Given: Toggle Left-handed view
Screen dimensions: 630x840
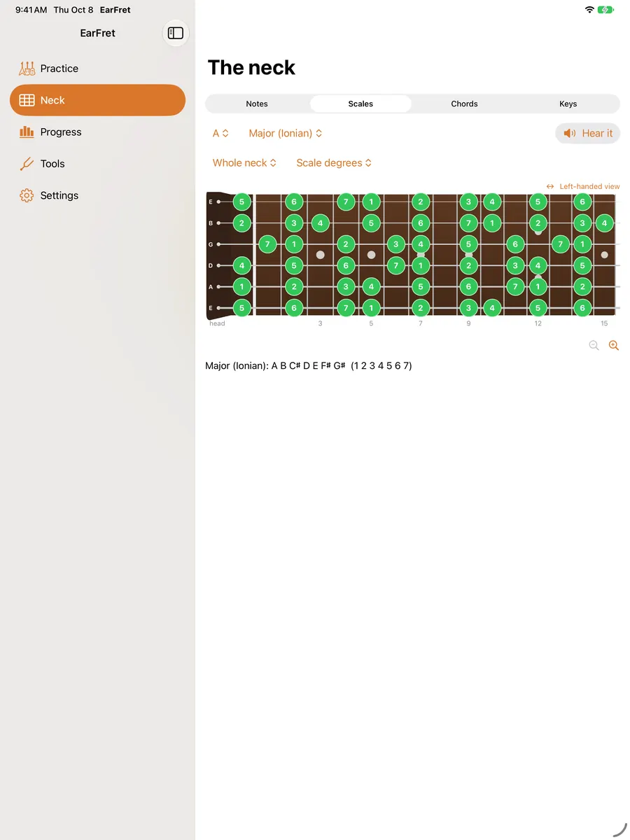Looking at the screenshot, I should pos(583,186).
